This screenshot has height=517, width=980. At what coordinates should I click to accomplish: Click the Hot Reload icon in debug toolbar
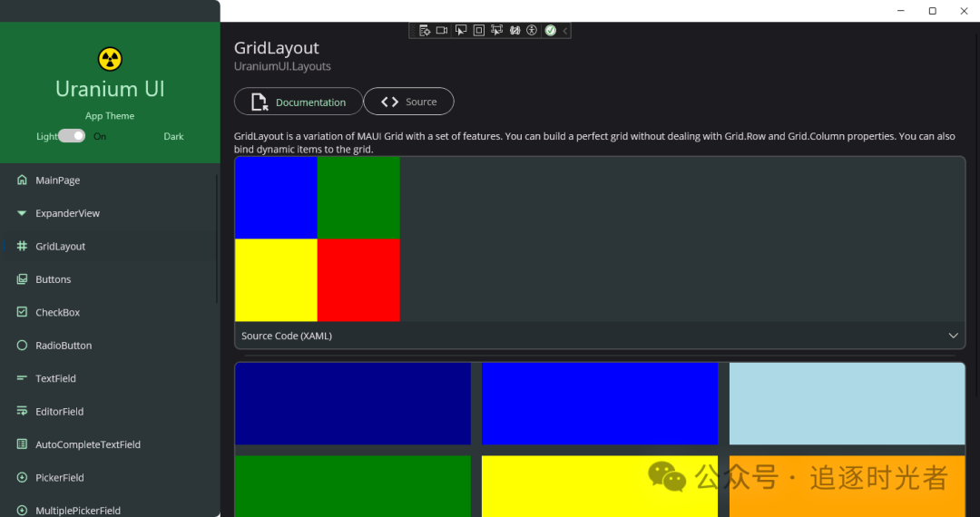click(515, 31)
